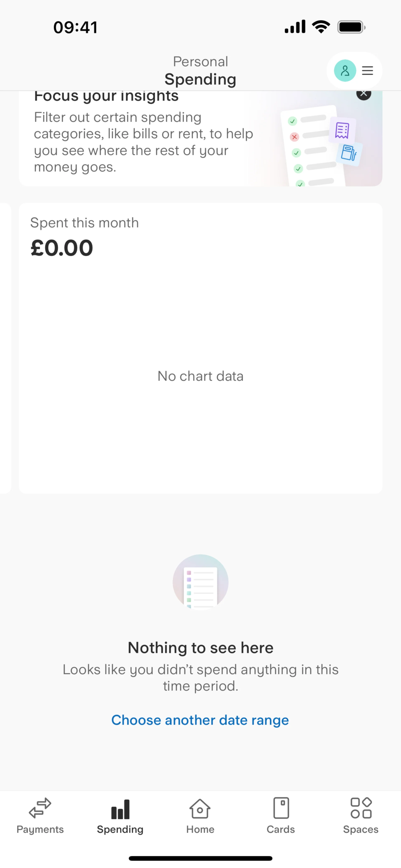Tap the Personal Spending header title
Image resolution: width=401 pixels, height=868 pixels.
click(200, 71)
